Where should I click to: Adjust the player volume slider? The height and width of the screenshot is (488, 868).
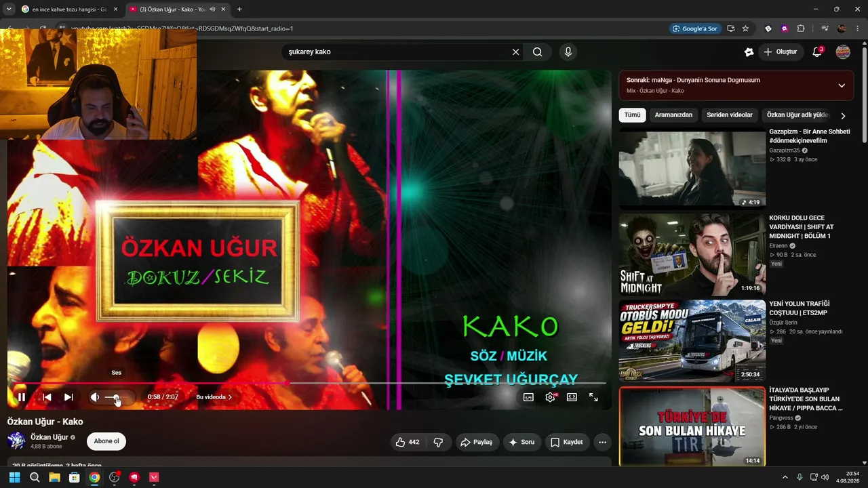(x=116, y=397)
